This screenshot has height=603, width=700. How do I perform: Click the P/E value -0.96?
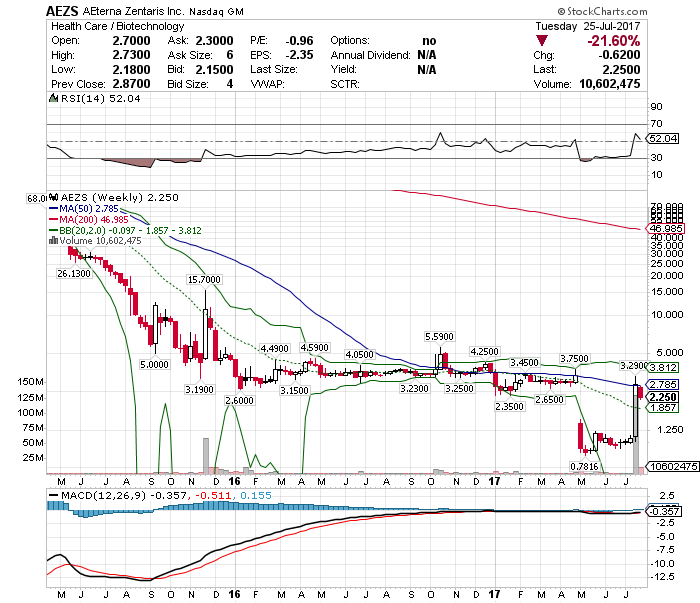[300, 41]
